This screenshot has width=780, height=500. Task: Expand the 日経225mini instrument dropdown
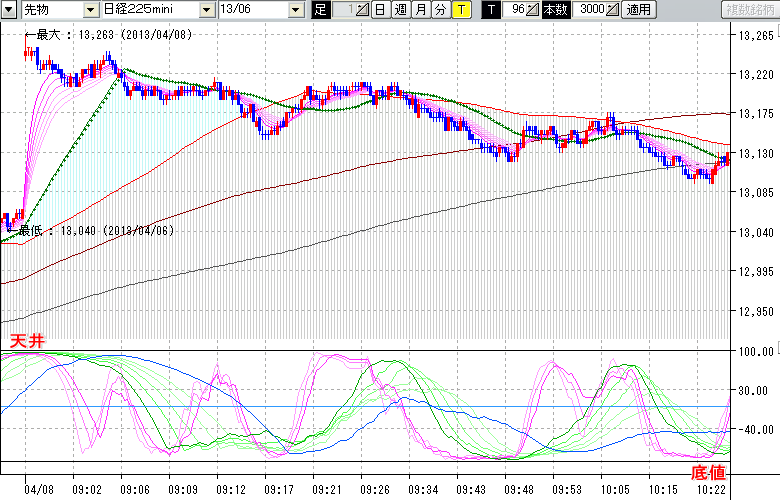click(x=207, y=10)
